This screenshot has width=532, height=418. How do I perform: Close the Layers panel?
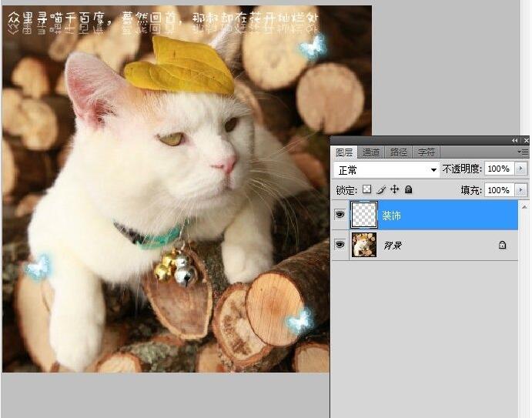527,140
